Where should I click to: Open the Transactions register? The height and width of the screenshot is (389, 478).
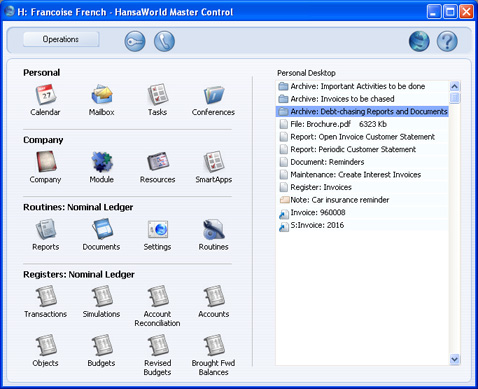[46, 296]
